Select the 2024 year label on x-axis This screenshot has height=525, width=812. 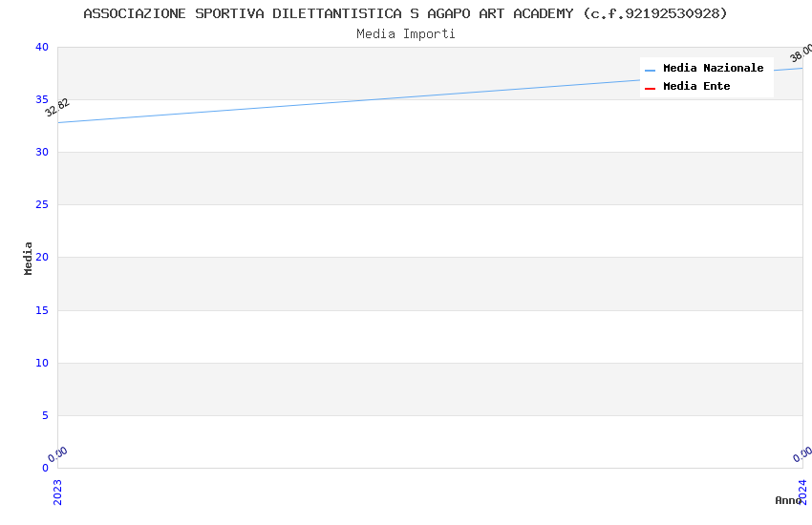point(802,491)
